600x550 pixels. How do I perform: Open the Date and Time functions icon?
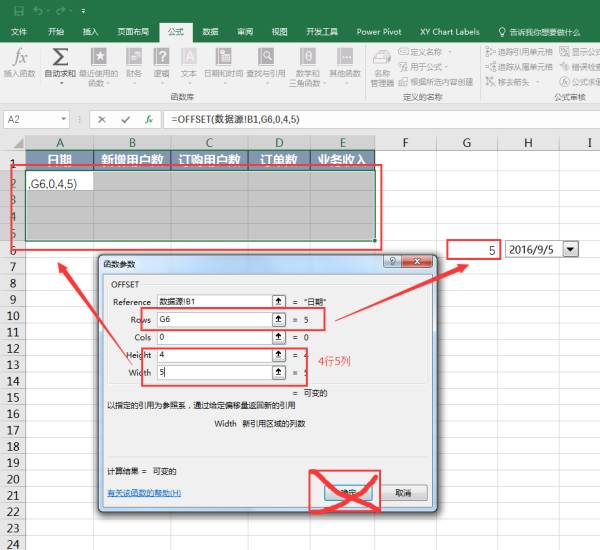point(223,57)
